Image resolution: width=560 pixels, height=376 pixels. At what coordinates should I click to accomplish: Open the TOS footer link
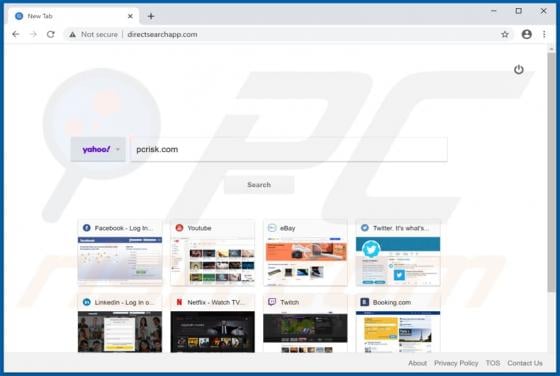(x=493, y=363)
